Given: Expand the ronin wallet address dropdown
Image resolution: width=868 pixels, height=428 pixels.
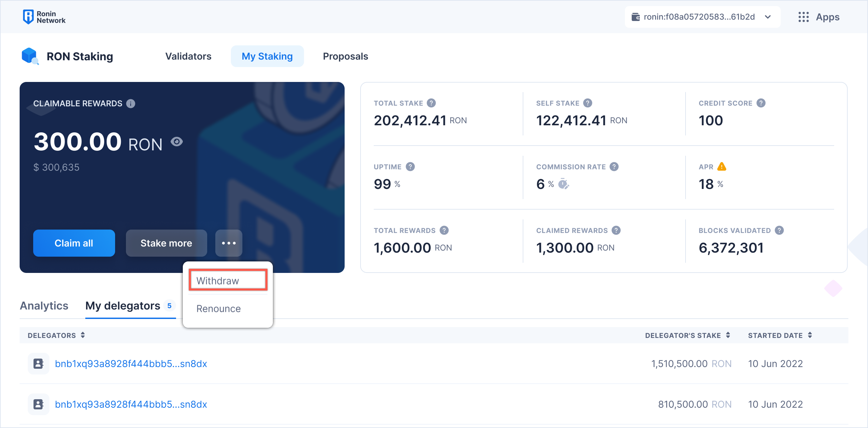Looking at the screenshot, I should [x=768, y=17].
